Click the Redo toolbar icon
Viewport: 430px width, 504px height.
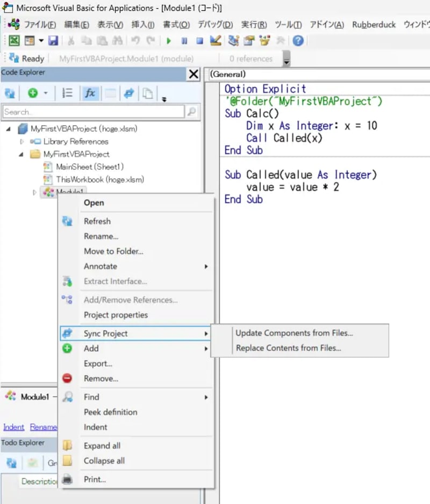click(150, 41)
